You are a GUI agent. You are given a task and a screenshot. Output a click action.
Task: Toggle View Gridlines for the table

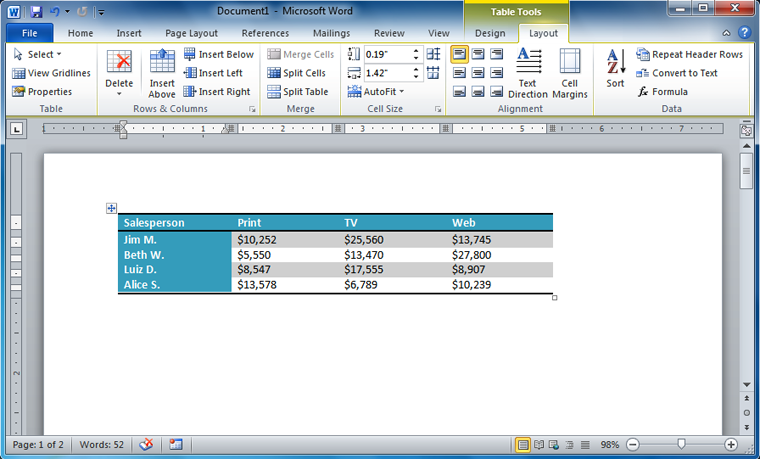click(x=51, y=73)
